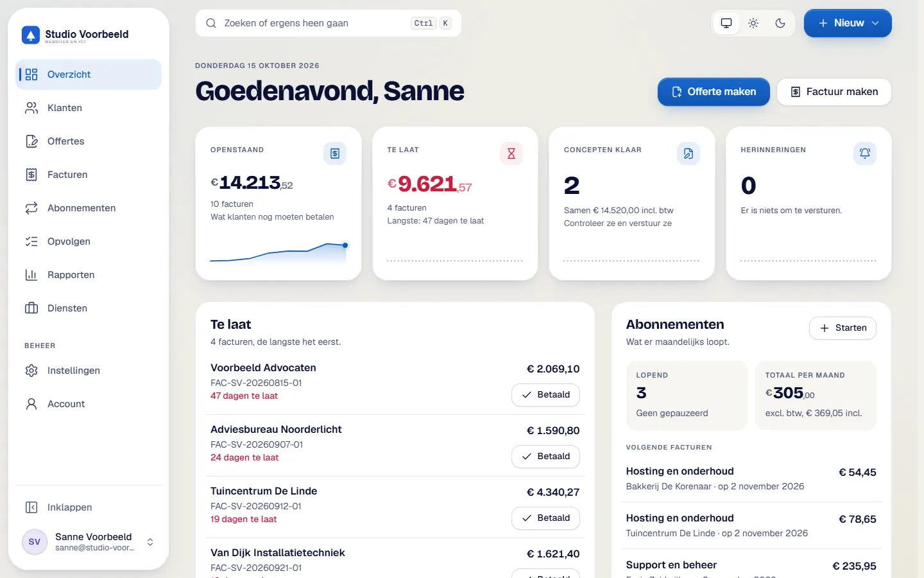This screenshot has height=578, width=924.
Task: Select Opvolgen in the navigation
Action: click(89, 241)
